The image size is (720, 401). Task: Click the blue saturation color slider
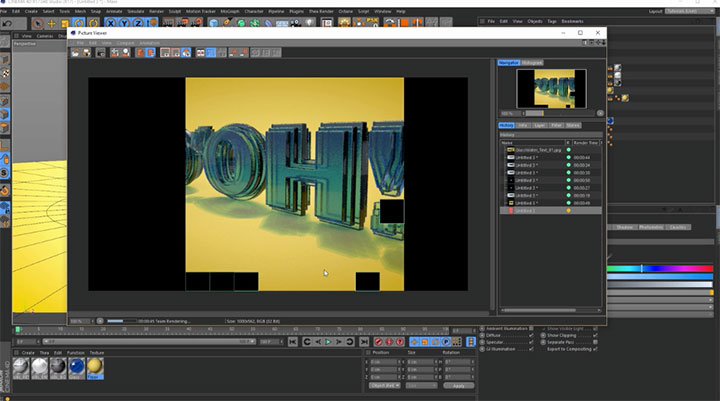coord(660,277)
